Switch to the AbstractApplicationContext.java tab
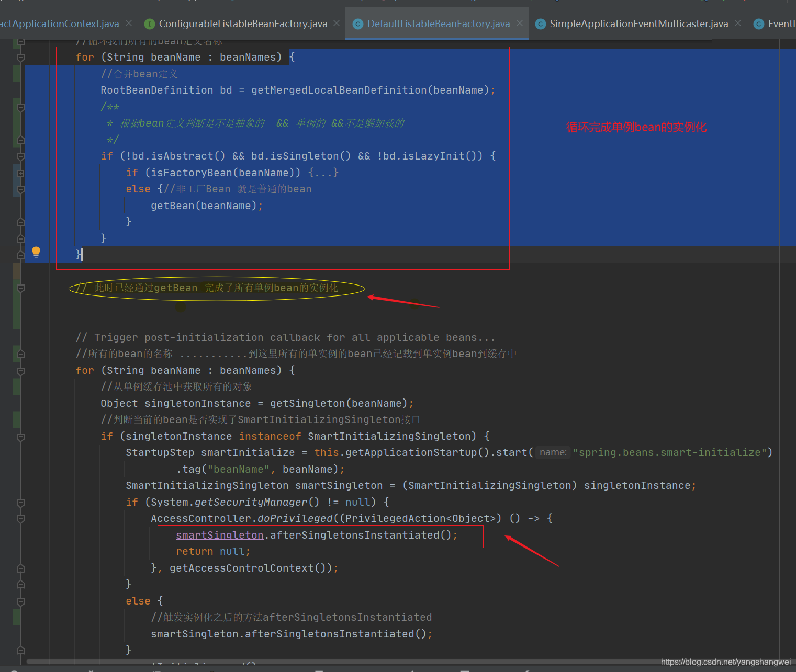Screen dimensions: 796x672 click(x=60, y=24)
